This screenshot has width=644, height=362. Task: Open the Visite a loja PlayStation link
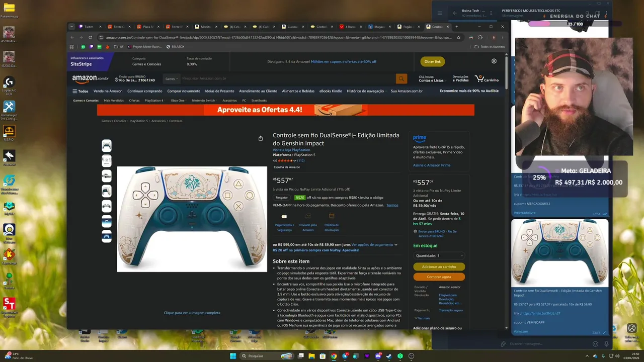[x=291, y=150]
